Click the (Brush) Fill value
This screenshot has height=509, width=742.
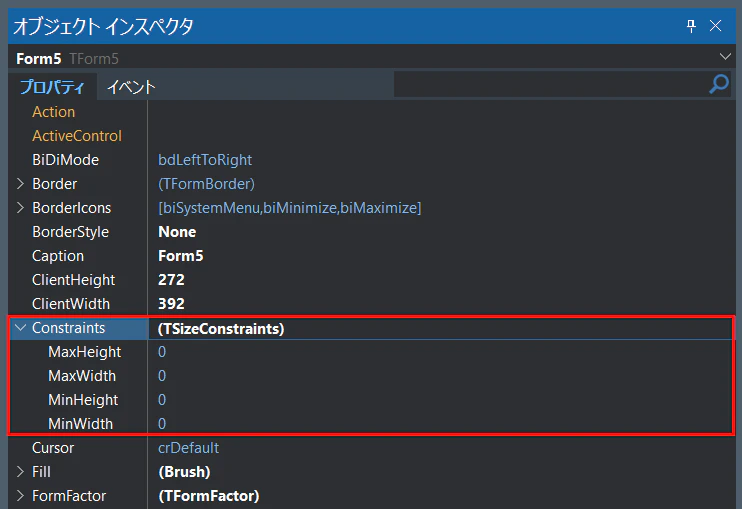point(184,472)
